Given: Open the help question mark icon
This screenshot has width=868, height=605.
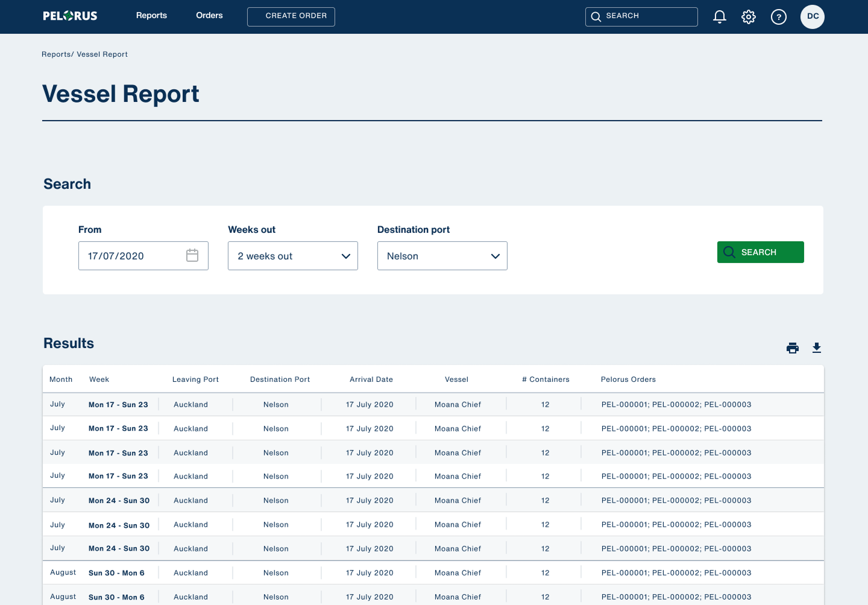Looking at the screenshot, I should pos(779,17).
